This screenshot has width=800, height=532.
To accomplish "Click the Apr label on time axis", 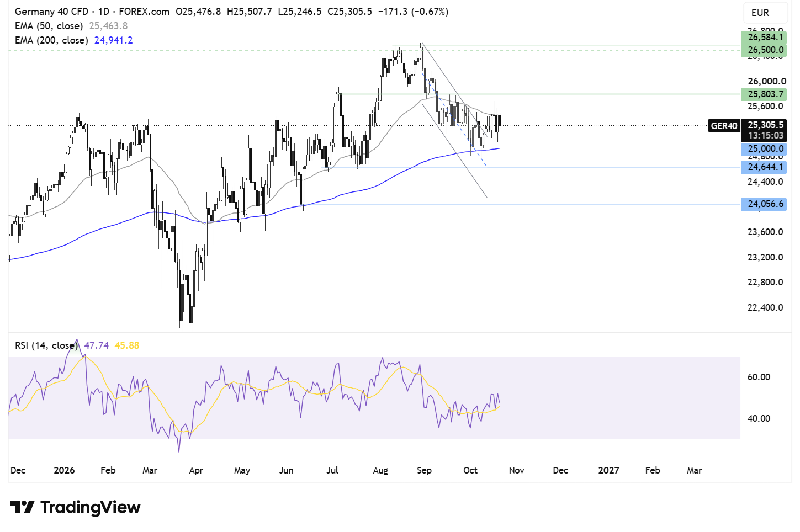I will pyautogui.click(x=196, y=471).
